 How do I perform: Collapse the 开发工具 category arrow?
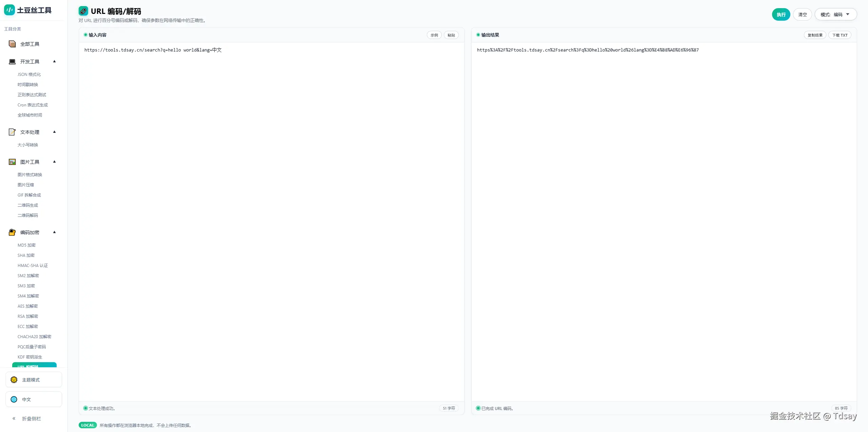pos(54,62)
